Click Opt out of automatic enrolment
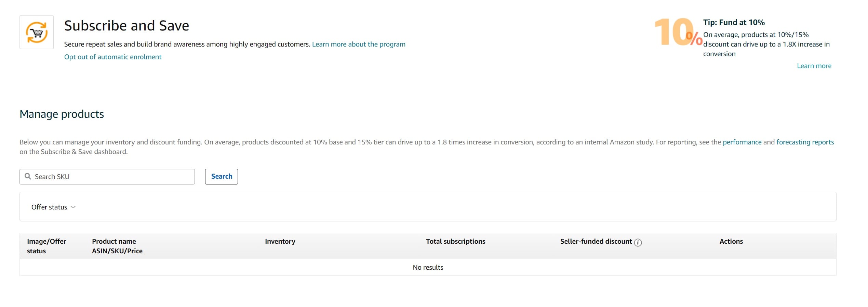The width and height of the screenshot is (868, 307). tap(113, 57)
